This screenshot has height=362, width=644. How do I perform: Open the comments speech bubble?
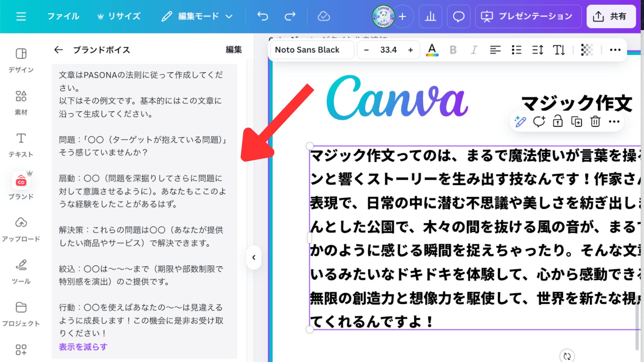459,16
